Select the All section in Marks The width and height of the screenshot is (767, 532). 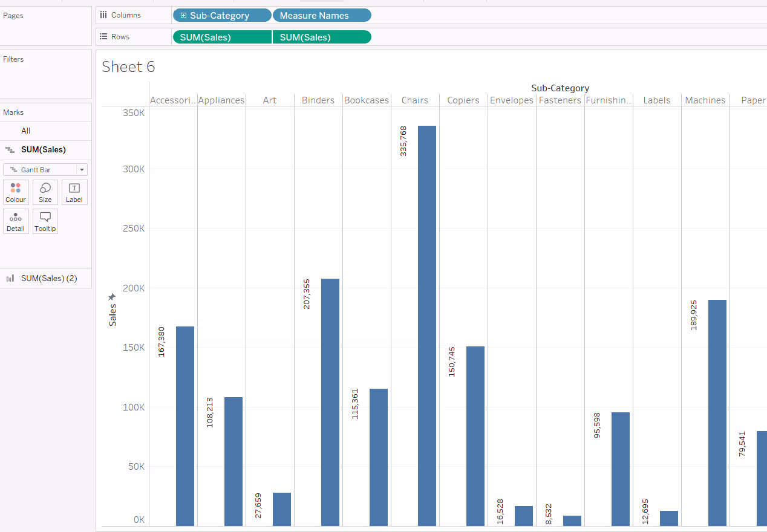[x=46, y=131]
